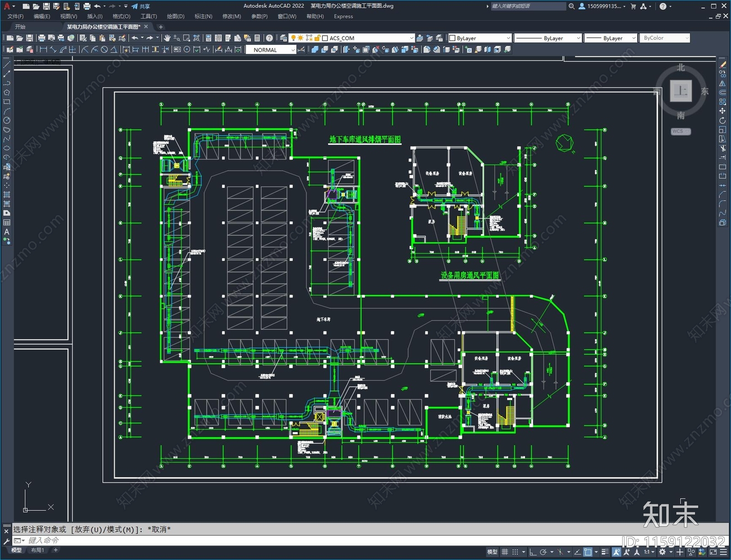Screen dimensions: 731x560
Task: Open the 修改(M) menu
Action: [x=232, y=16]
